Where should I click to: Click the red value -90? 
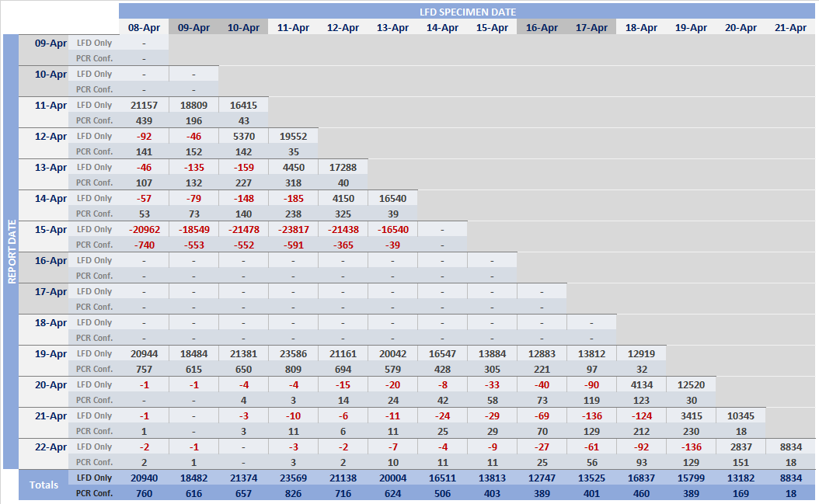click(x=592, y=385)
